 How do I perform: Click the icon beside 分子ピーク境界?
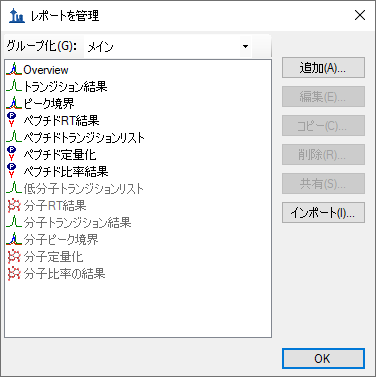[x=13, y=239]
